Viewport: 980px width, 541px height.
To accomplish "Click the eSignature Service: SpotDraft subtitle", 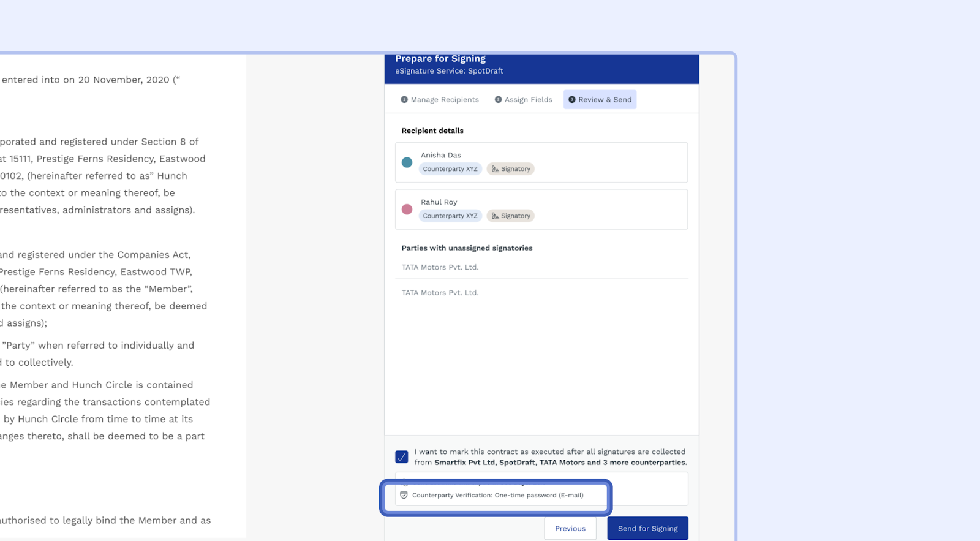I will [x=449, y=71].
